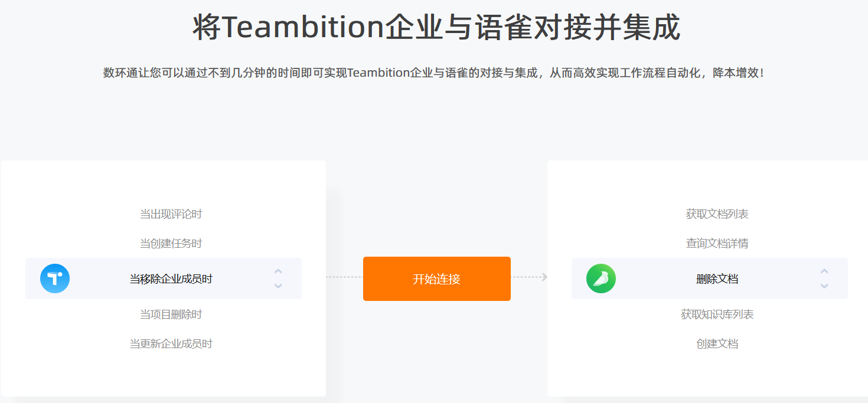Select the highlighted 删除文档 action
The height and width of the screenshot is (403, 868).
pyautogui.click(x=717, y=279)
